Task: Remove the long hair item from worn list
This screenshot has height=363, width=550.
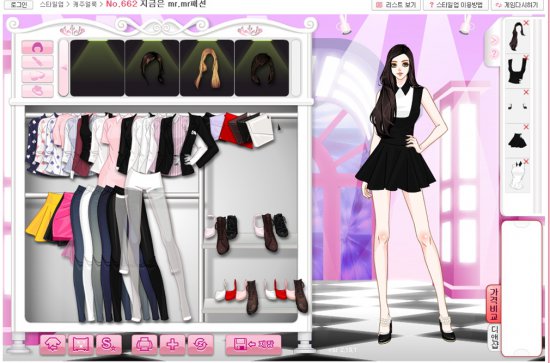Action: click(526, 23)
